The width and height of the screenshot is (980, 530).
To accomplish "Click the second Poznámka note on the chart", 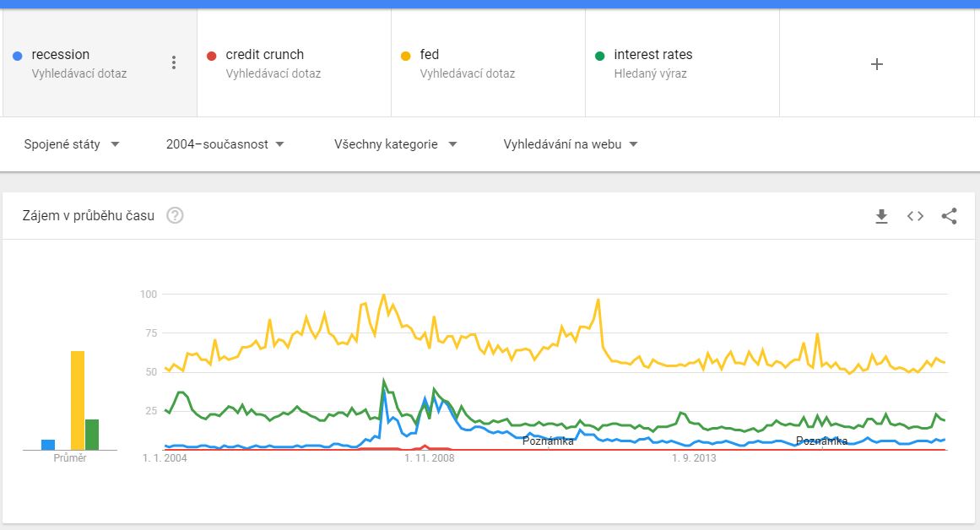I will tap(821, 441).
